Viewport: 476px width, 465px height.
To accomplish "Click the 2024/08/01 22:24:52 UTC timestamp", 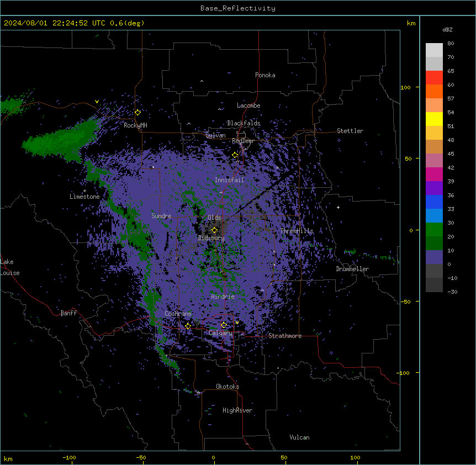I will click(x=55, y=23).
